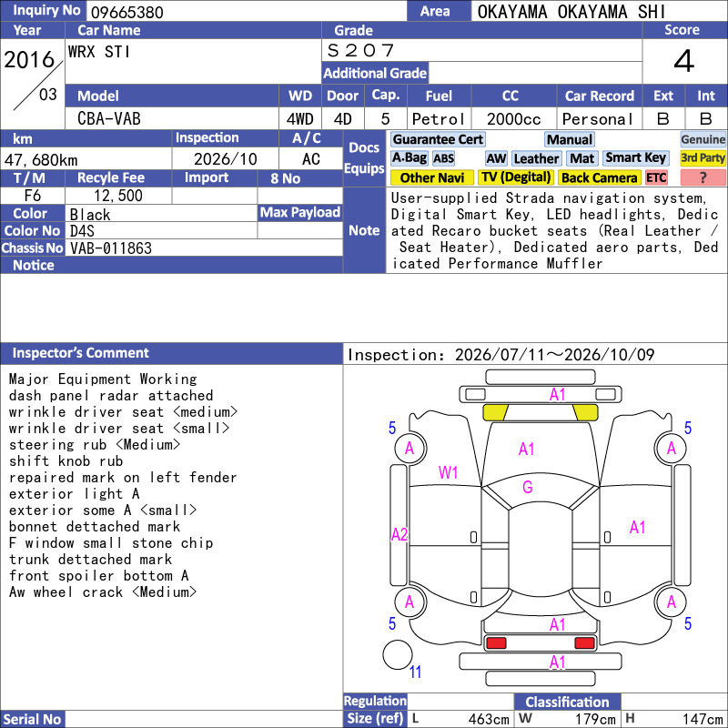Click the Inquiry No value 09665380

click(127, 12)
